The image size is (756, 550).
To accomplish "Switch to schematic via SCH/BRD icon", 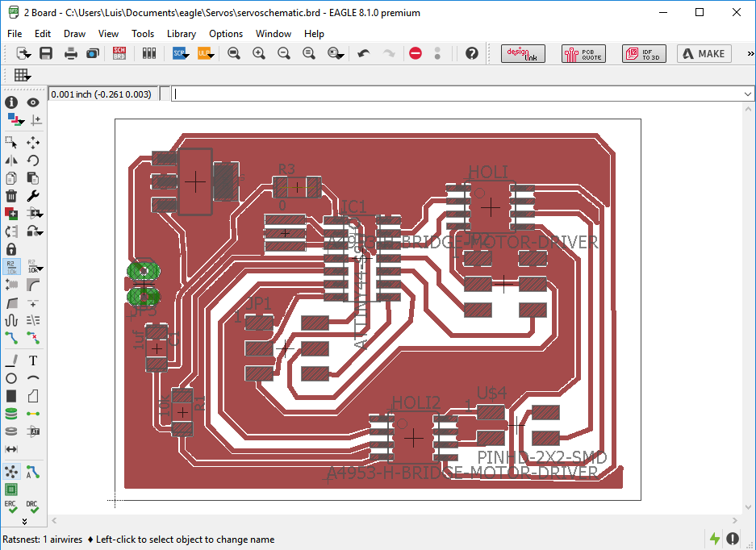I will (x=119, y=53).
